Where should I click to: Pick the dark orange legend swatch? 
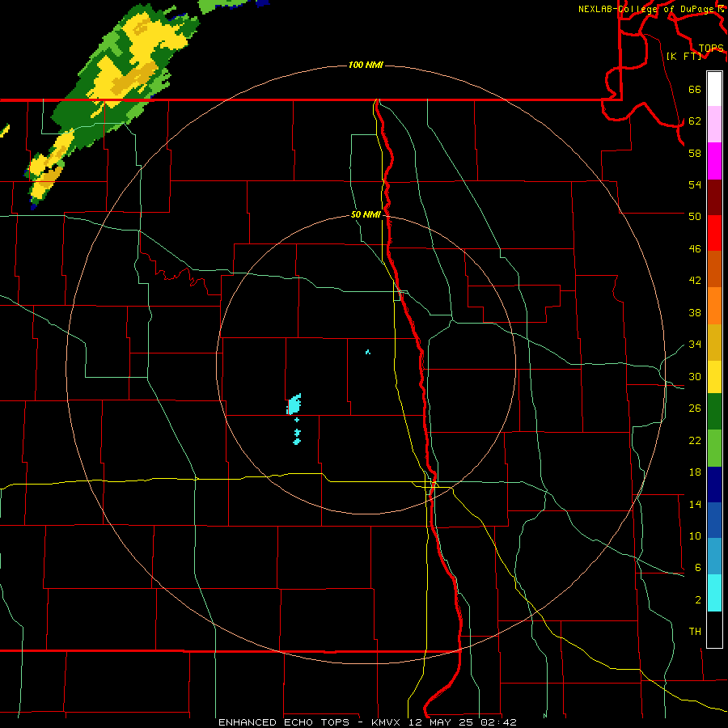(x=714, y=269)
